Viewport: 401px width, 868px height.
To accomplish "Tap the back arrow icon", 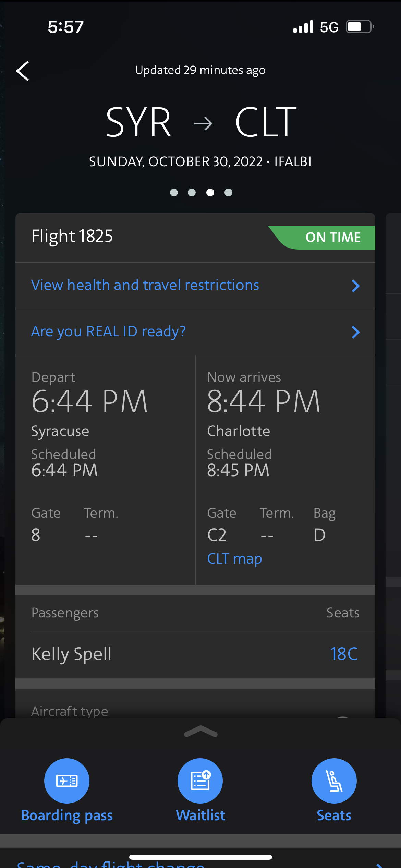I will 23,71.
